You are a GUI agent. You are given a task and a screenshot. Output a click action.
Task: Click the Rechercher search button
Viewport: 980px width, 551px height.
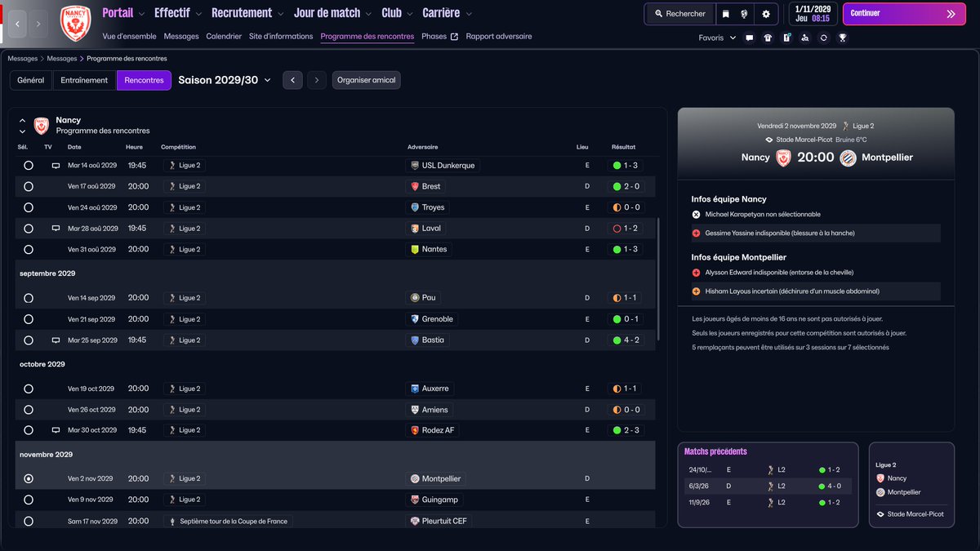[x=679, y=14]
